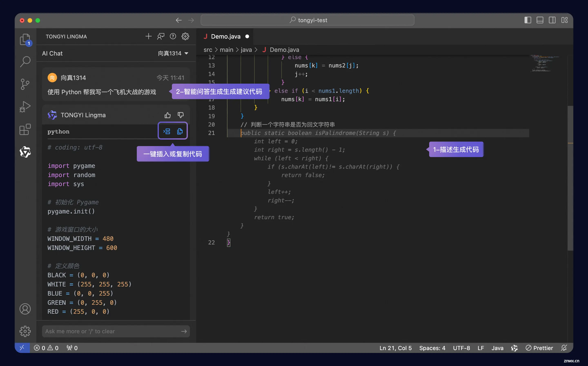Open the tongyi-test command center search
This screenshot has width=588, height=366.
(x=307, y=20)
